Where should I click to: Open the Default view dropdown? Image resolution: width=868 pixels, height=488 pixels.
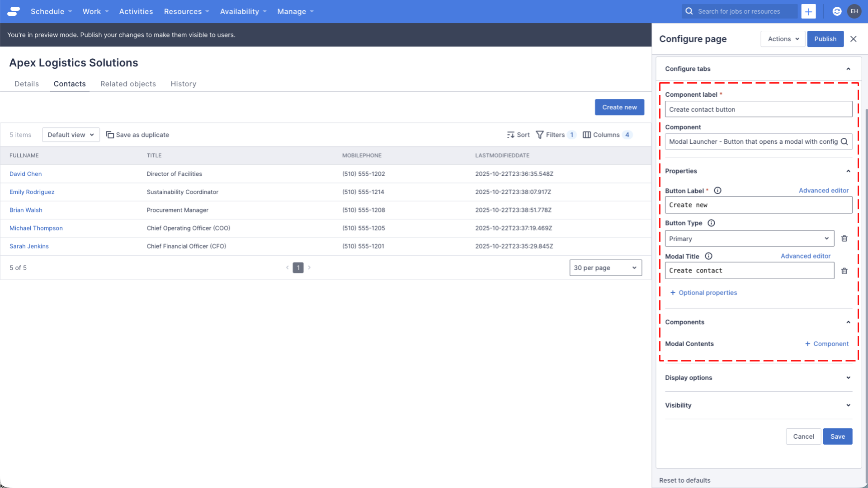click(x=71, y=135)
